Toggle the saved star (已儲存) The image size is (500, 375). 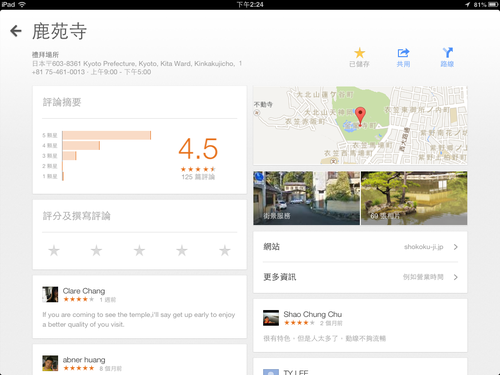(359, 53)
